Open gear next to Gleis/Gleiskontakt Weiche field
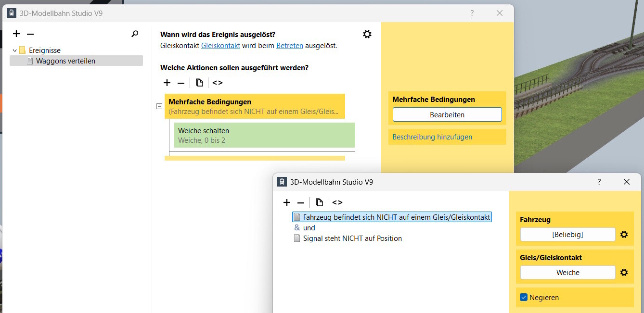Image resolution: width=644 pixels, height=313 pixels. pyautogui.click(x=624, y=273)
